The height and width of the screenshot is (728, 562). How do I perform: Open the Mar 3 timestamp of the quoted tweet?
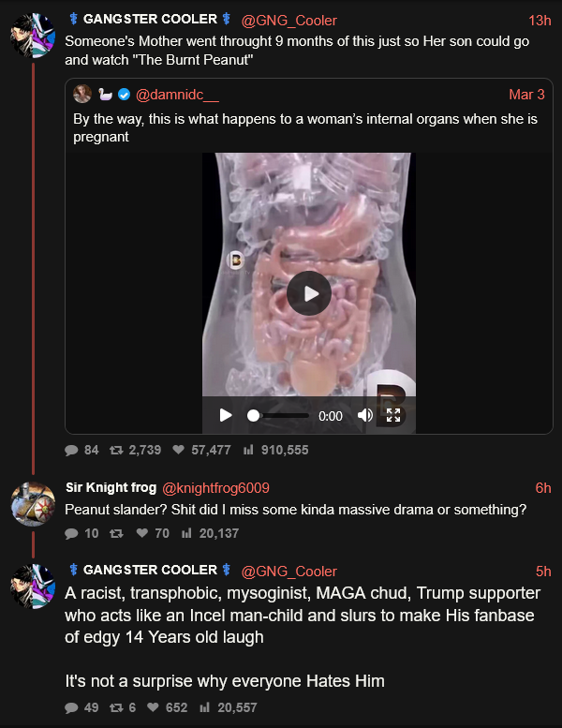pyautogui.click(x=526, y=95)
